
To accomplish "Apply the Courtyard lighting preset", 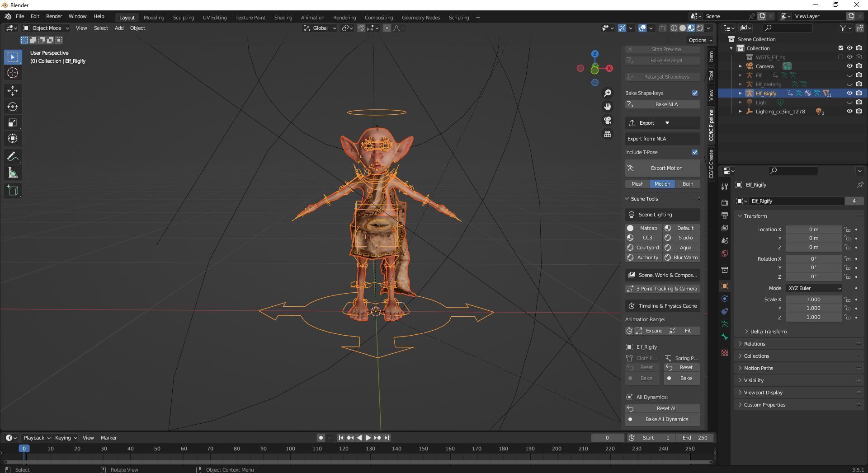I will 643,248.
